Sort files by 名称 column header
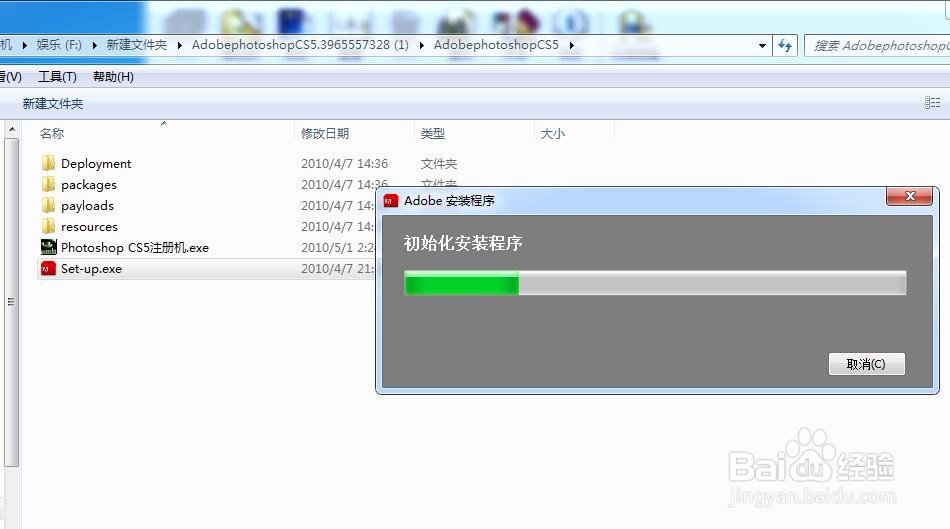The width and height of the screenshot is (950, 529). [52, 133]
